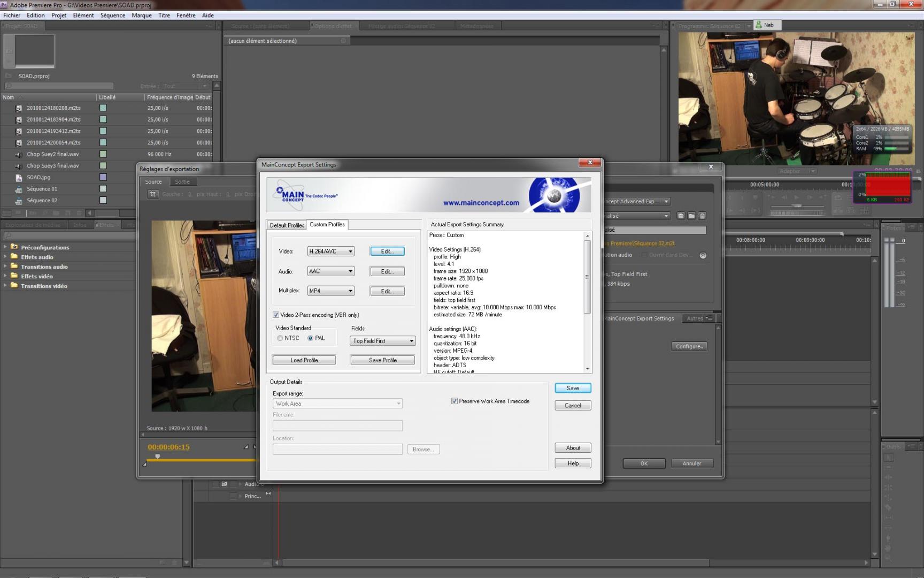
Task: Click the Séquence 01 sequence icon
Action: point(19,189)
